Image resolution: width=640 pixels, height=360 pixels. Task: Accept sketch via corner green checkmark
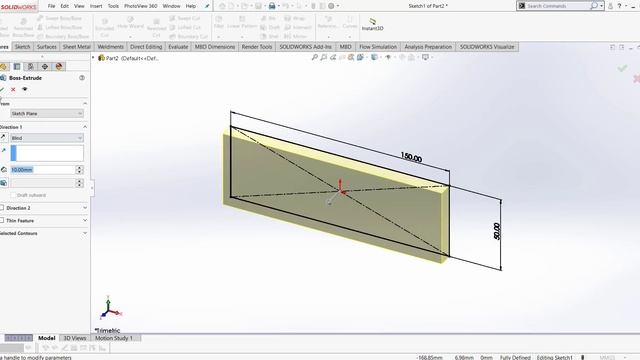(622, 68)
